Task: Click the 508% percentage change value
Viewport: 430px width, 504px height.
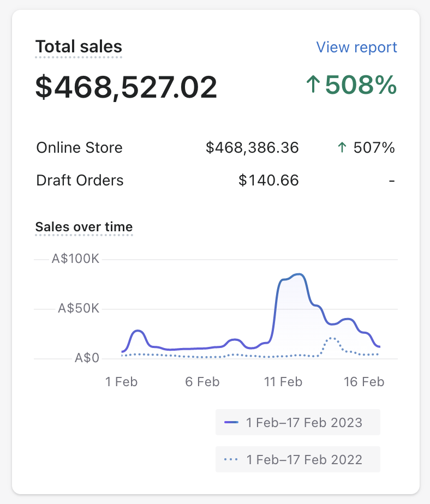Action: pyautogui.click(x=361, y=85)
